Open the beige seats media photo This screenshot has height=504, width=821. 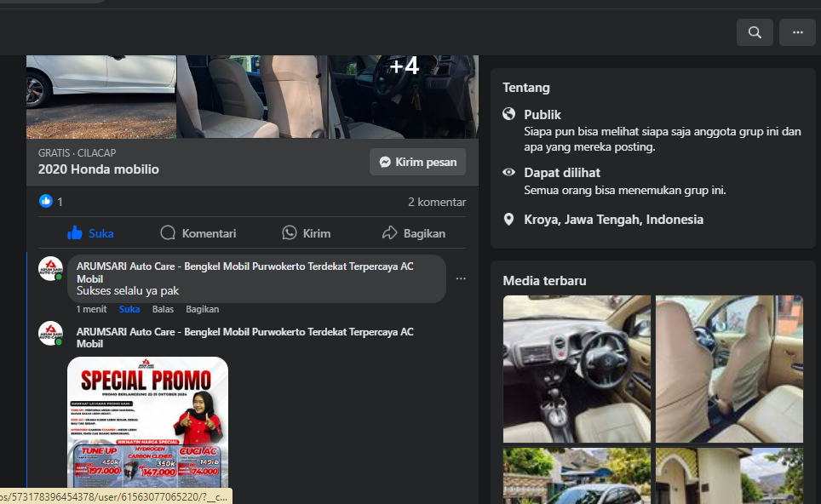(729, 369)
